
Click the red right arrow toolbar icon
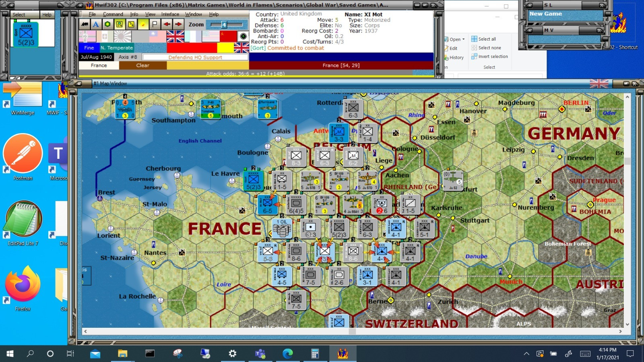click(178, 24)
